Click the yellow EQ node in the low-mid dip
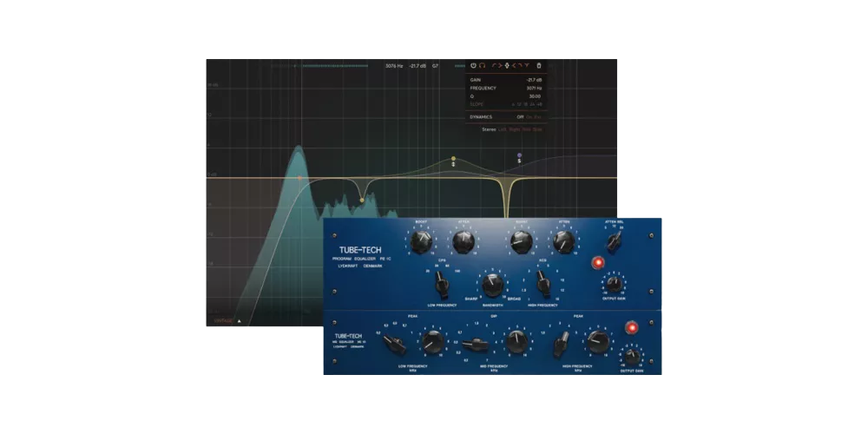The image size is (868, 434). click(362, 200)
